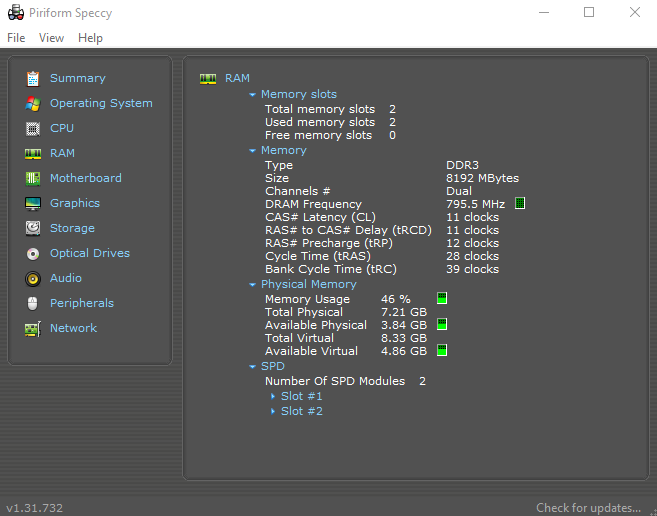Open the Peripherals section
The image size is (657, 516).
(x=82, y=303)
